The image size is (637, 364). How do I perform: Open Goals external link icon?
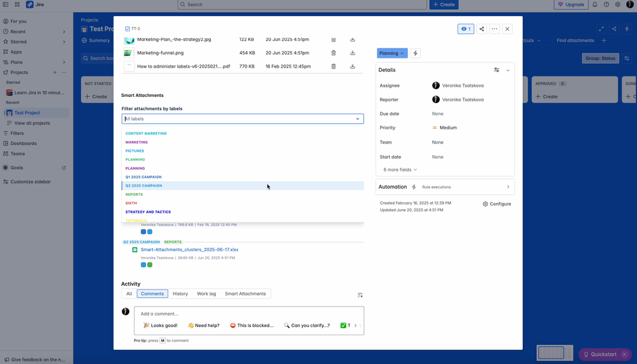tap(64, 168)
